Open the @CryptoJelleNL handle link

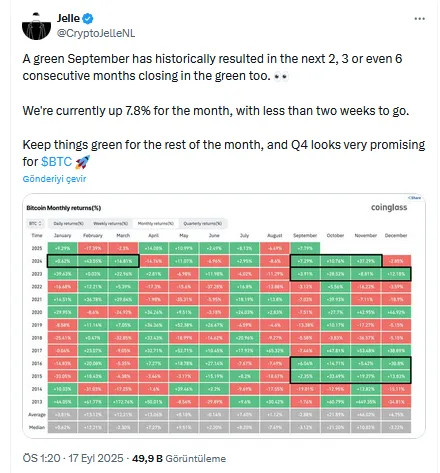coord(96,33)
